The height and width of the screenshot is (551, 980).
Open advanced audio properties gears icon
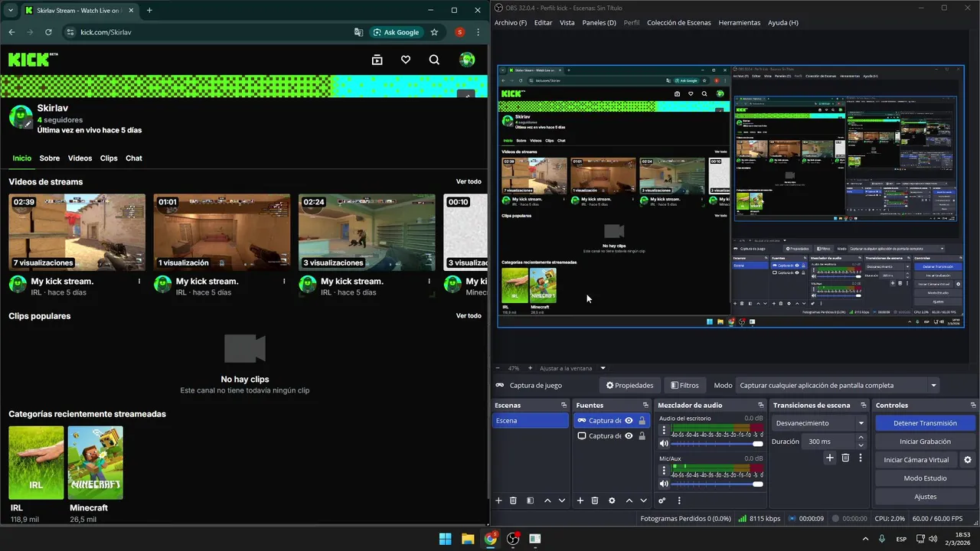[x=662, y=500]
